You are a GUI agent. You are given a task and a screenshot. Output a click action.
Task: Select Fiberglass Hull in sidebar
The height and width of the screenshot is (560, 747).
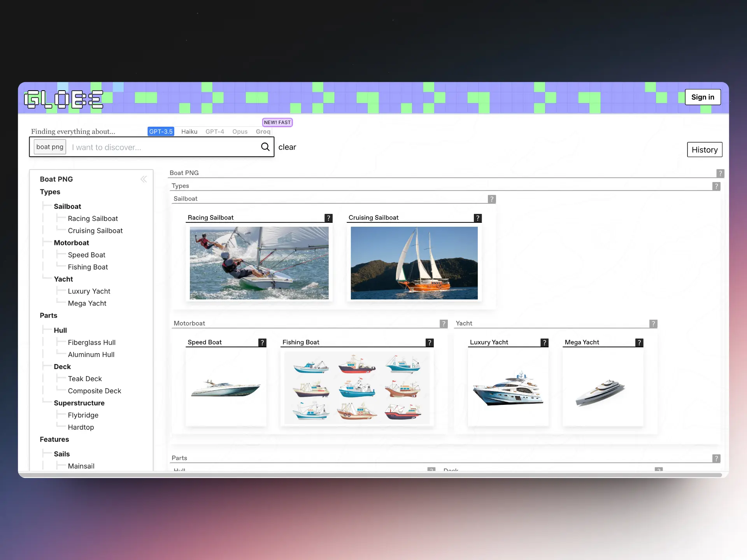(x=91, y=342)
